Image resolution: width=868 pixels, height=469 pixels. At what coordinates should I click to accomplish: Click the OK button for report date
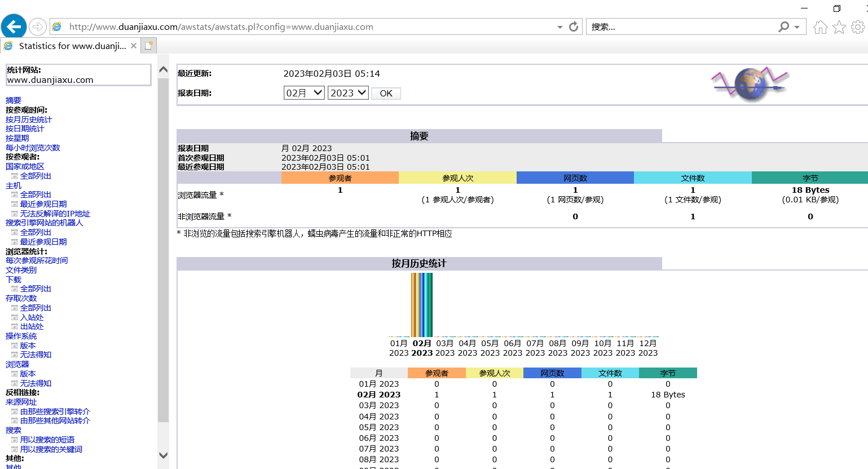[x=386, y=94]
